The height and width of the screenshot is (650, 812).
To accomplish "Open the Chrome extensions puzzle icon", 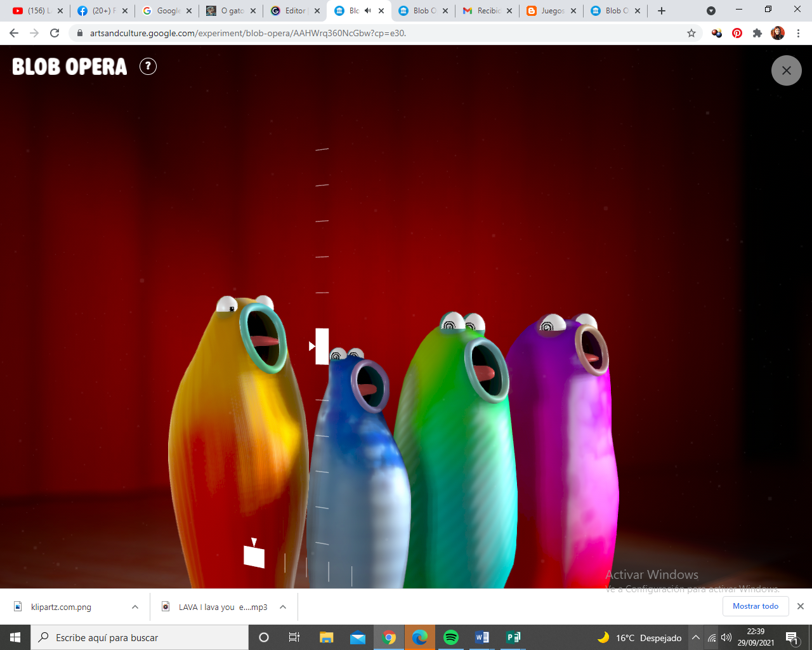I will (x=757, y=32).
